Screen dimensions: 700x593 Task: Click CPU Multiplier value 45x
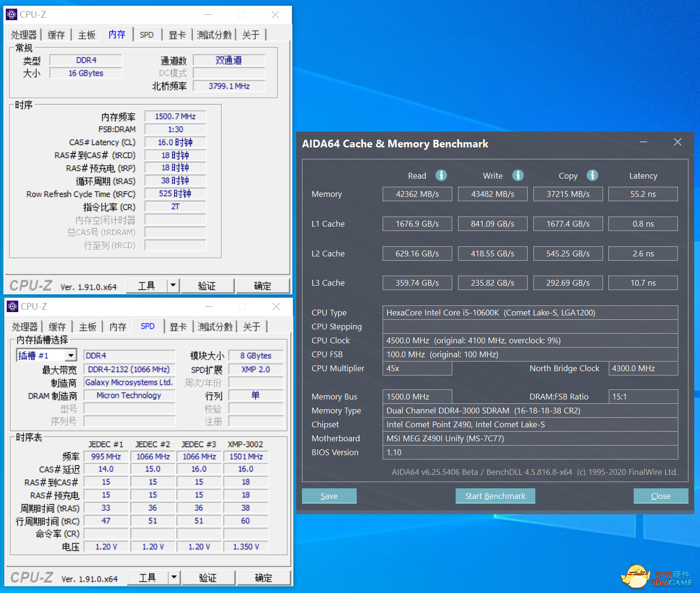click(417, 368)
